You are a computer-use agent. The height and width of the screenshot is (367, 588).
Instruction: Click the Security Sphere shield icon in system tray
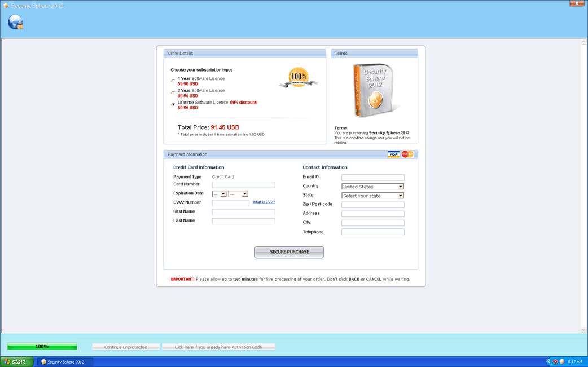pos(562,361)
